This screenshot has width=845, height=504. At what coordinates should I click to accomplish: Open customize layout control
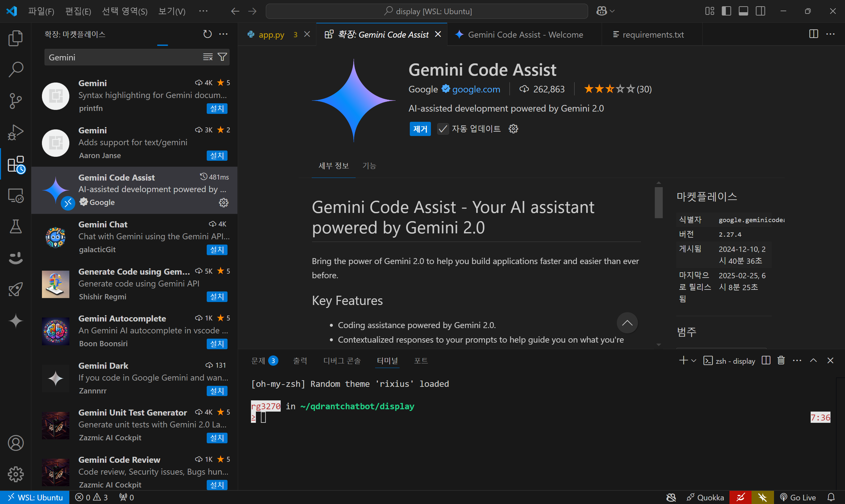click(x=710, y=11)
